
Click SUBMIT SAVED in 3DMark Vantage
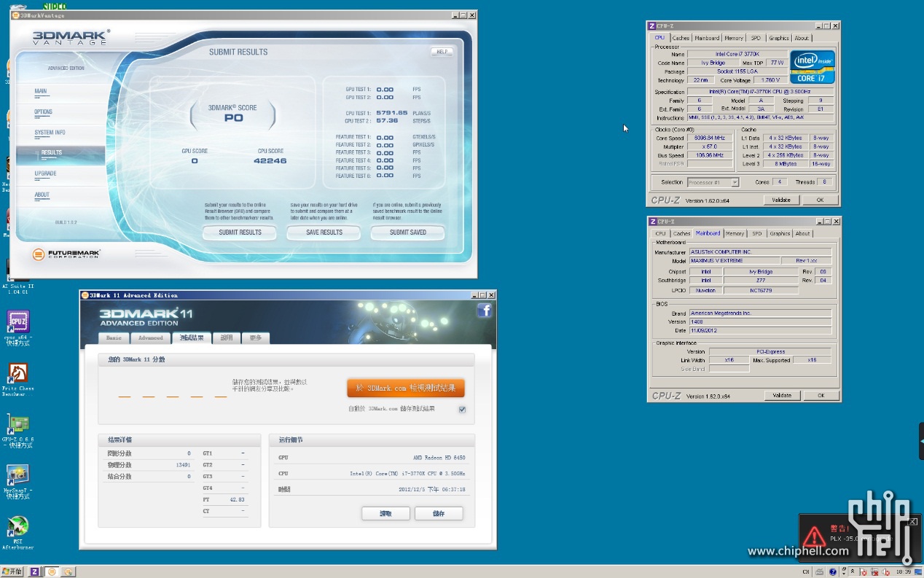click(408, 233)
